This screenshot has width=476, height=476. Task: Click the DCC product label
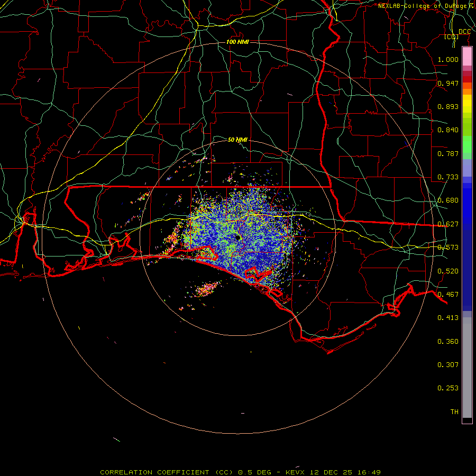click(464, 32)
